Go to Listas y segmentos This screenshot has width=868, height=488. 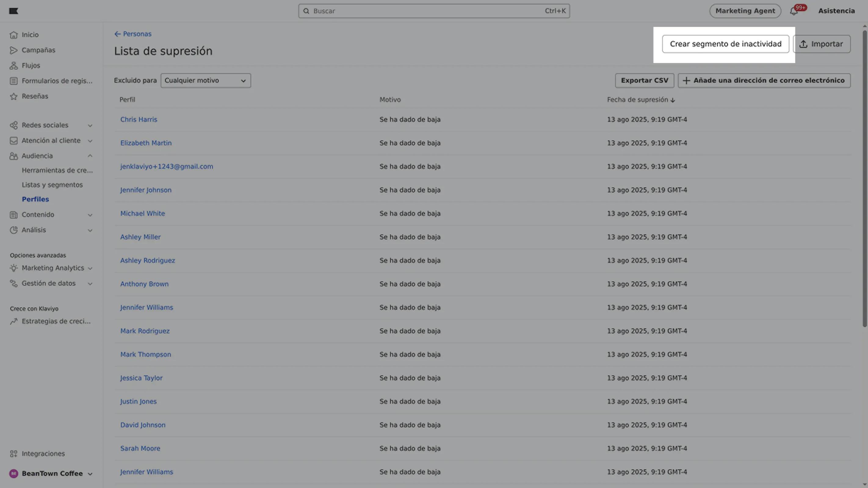pyautogui.click(x=52, y=185)
